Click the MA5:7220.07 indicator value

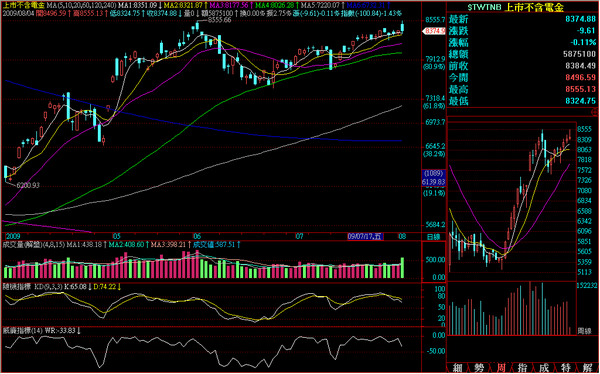pos(320,5)
